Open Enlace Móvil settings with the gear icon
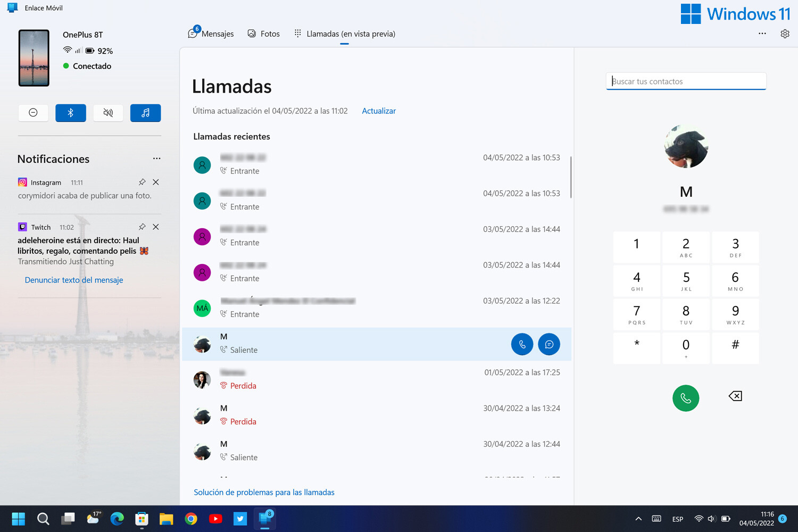 [x=785, y=33]
